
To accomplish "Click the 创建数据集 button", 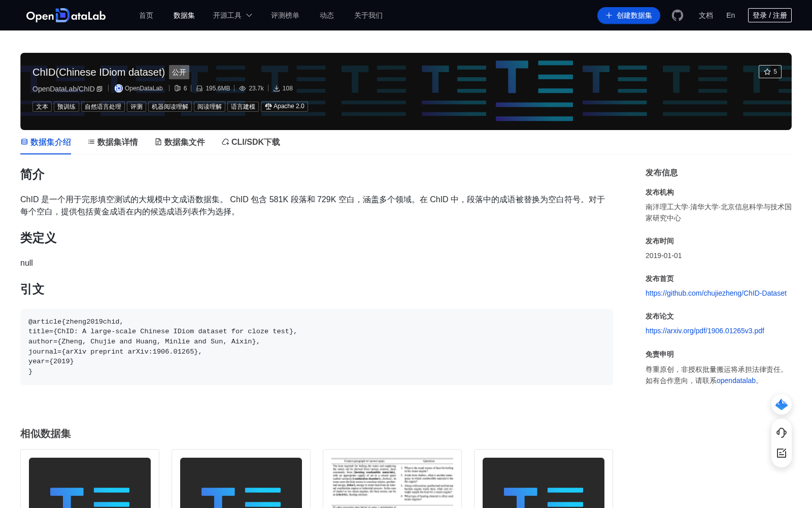I will point(629,15).
